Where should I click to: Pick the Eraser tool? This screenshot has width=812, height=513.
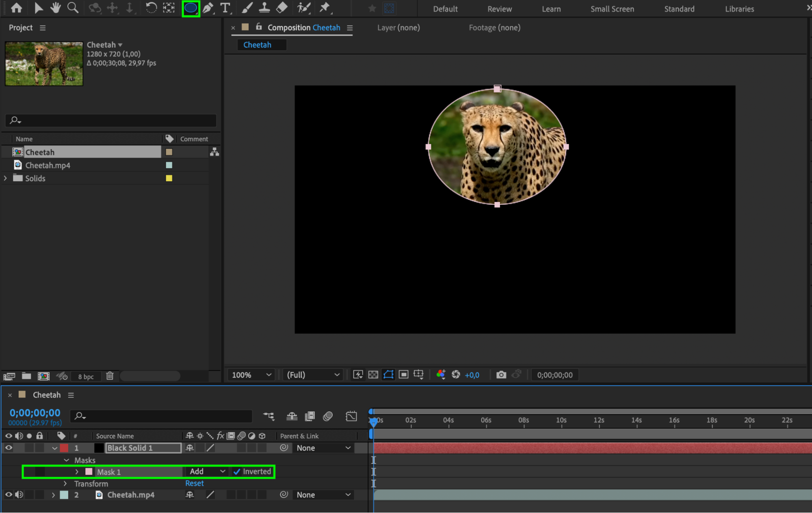(281, 8)
